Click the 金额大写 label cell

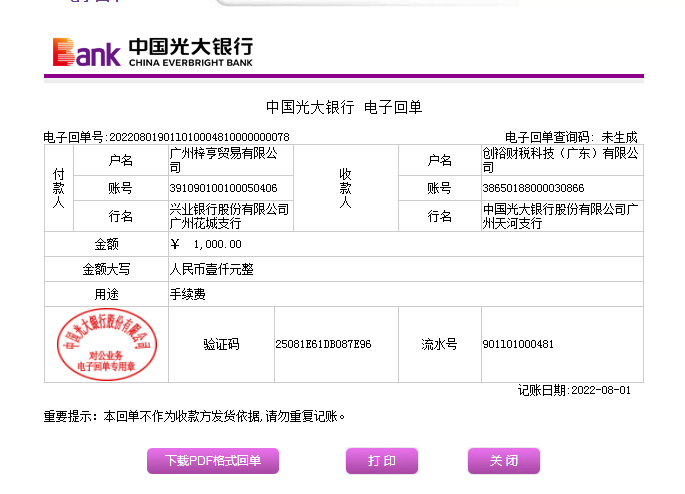[x=107, y=269]
